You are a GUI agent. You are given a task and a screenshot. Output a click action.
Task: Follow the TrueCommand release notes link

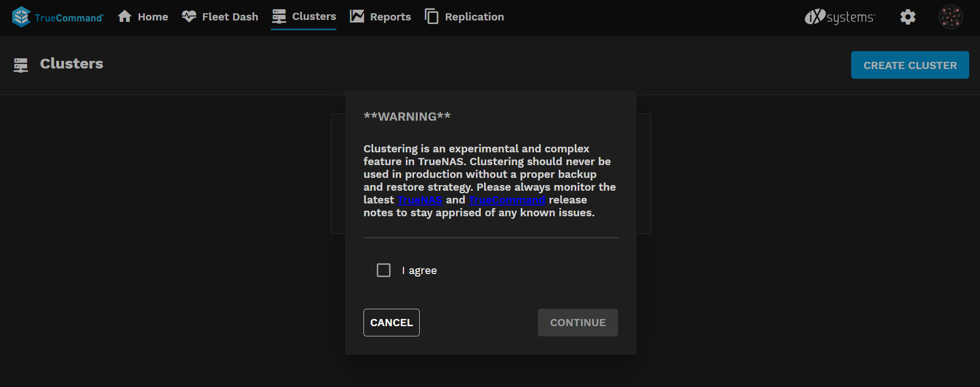coord(507,200)
